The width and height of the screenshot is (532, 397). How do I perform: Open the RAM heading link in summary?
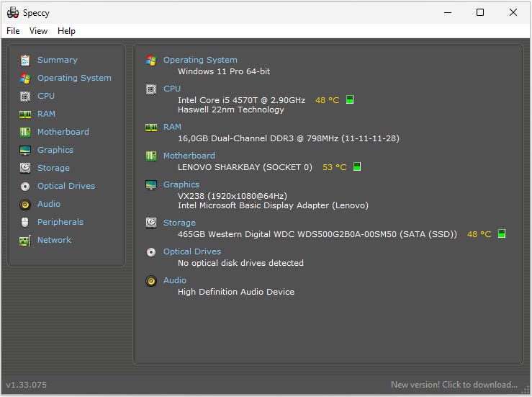pyautogui.click(x=172, y=127)
